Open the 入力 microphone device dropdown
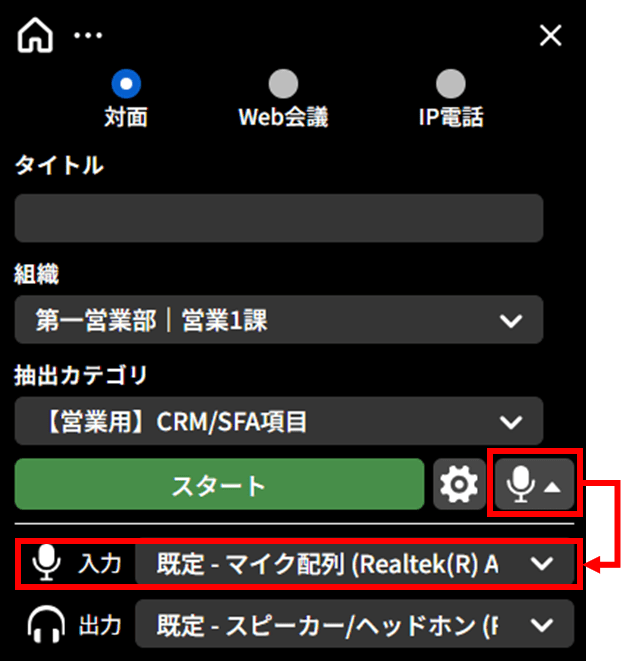The width and height of the screenshot is (621, 661). tap(355, 564)
